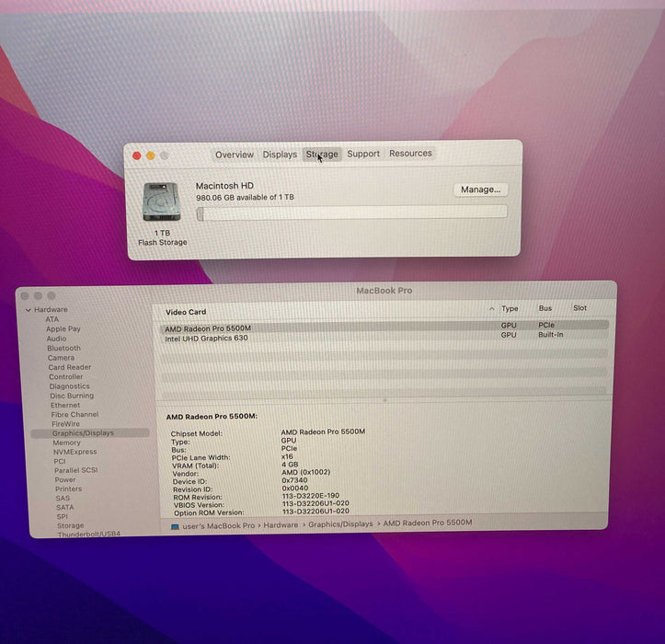Viewport: 665px width, 644px height.
Task: Click Graphics/Displays in the path bar
Action: coord(340,524)
